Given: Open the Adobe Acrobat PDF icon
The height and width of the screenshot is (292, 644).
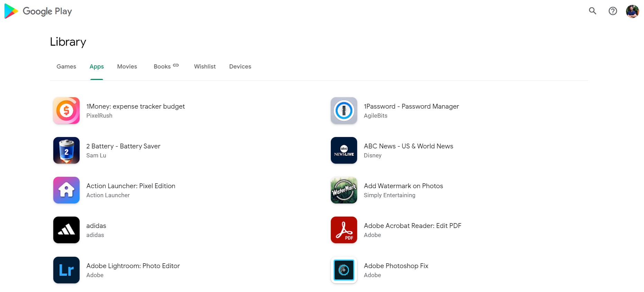Looking at the screenshot, I should tap(344, 230).
